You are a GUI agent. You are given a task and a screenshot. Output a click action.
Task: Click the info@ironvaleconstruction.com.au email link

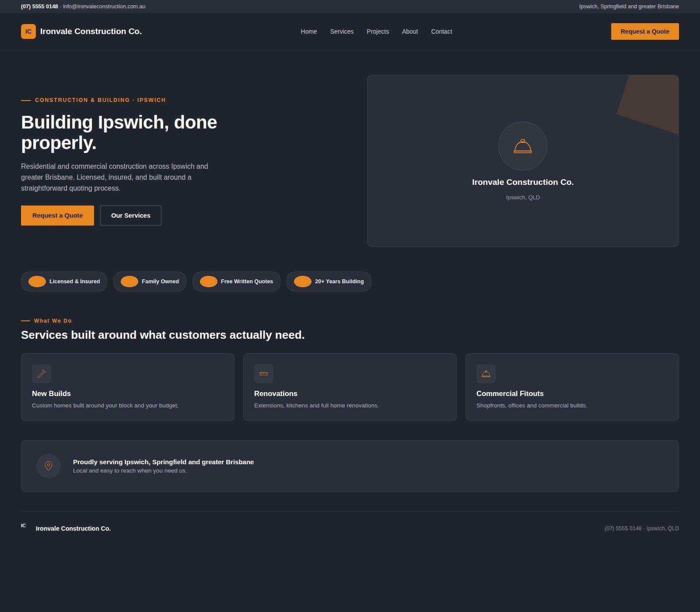pos(104,7)
